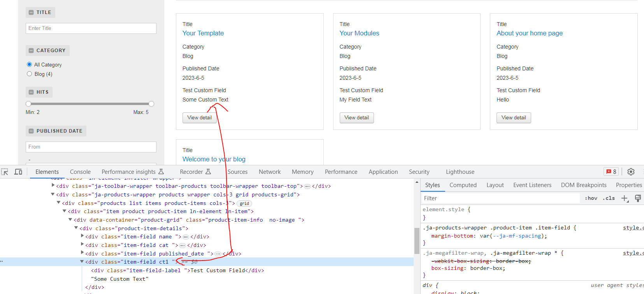This screenshot has width=644, height=294.
Task: Click View detail under Your Modules
Action: pos(356,118)
